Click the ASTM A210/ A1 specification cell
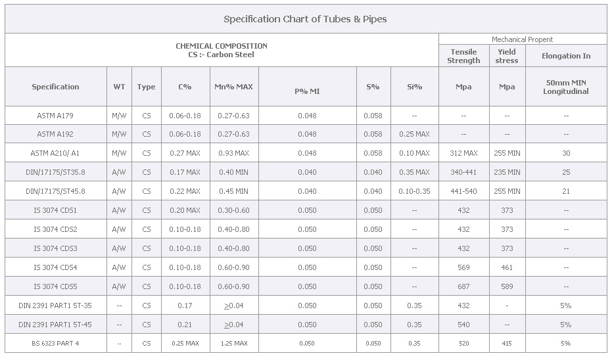Screen dimensions: 614x364 56,153
